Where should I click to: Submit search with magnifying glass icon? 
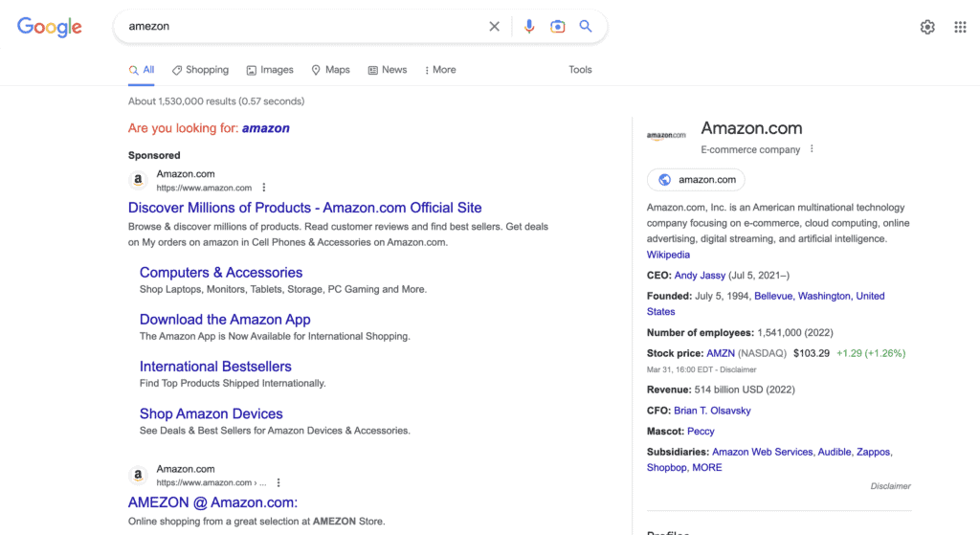click(586, 26)
